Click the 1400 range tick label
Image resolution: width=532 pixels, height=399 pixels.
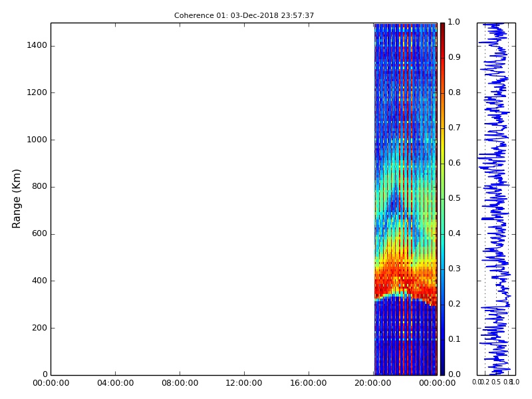click(x=37, y=45)
